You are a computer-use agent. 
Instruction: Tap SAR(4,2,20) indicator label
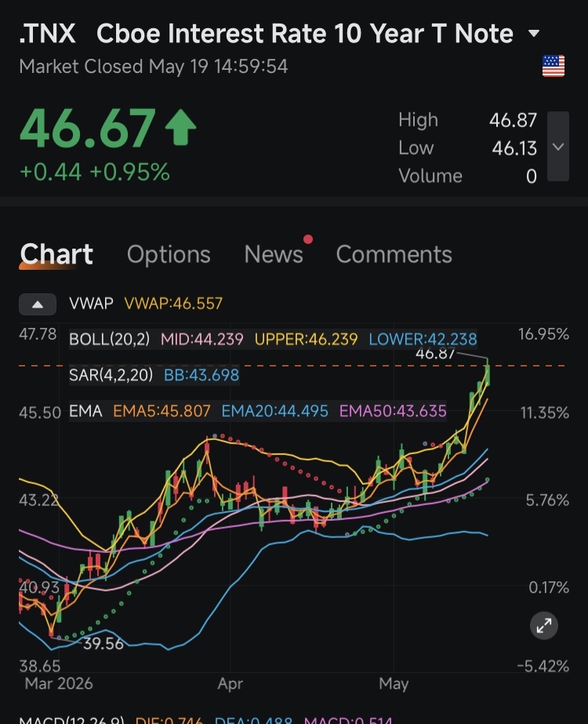click(111, 374)
